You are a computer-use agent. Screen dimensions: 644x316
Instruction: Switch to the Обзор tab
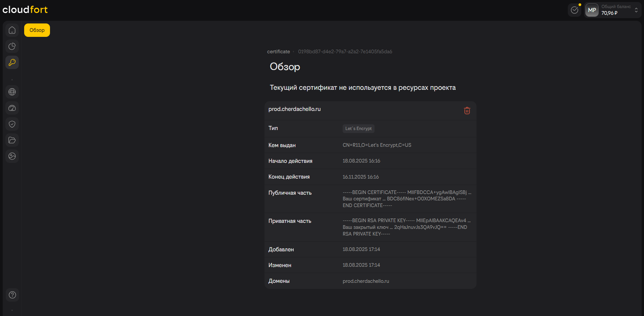pos(37,30)
